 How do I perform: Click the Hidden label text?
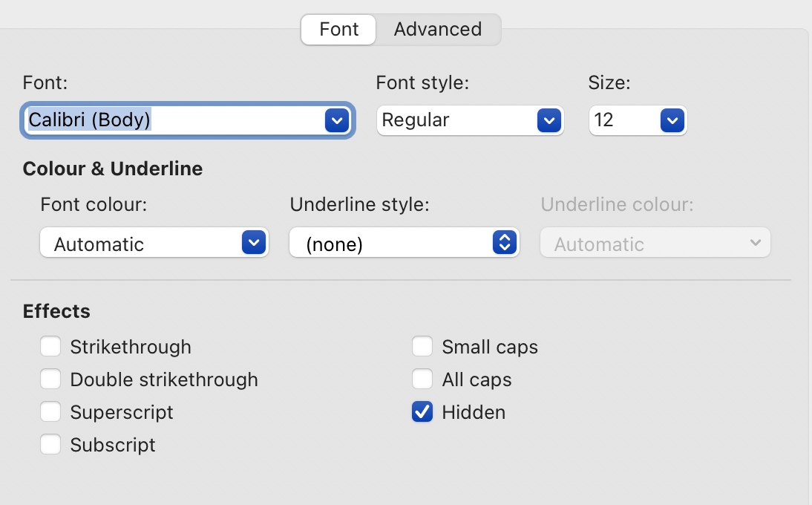point(474,412)
